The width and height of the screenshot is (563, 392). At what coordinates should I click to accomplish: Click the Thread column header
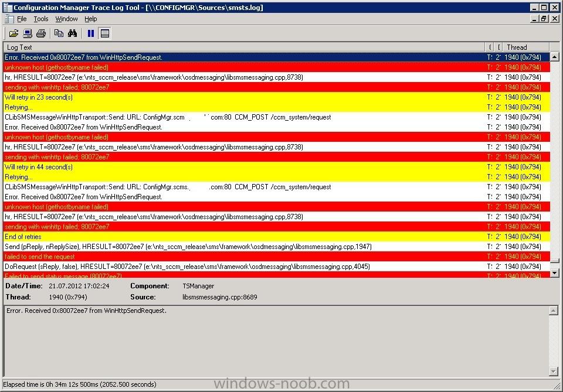click(x=525, y=47)
